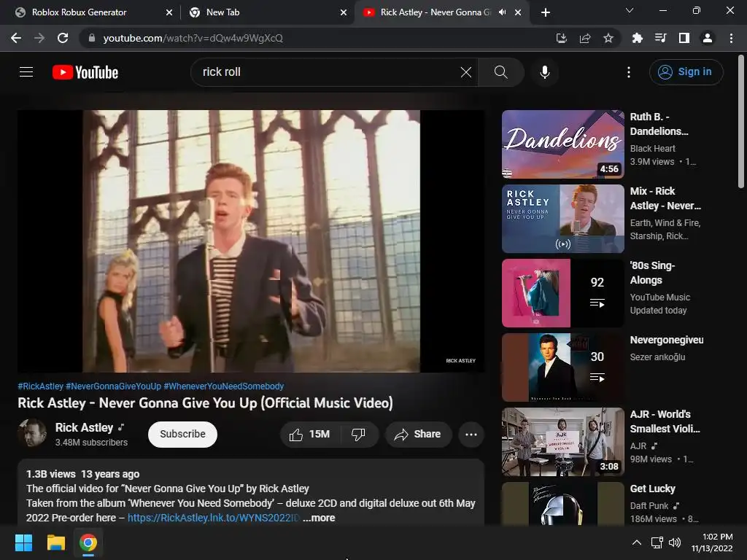Click the browser forward arrow

coord(39,38)
